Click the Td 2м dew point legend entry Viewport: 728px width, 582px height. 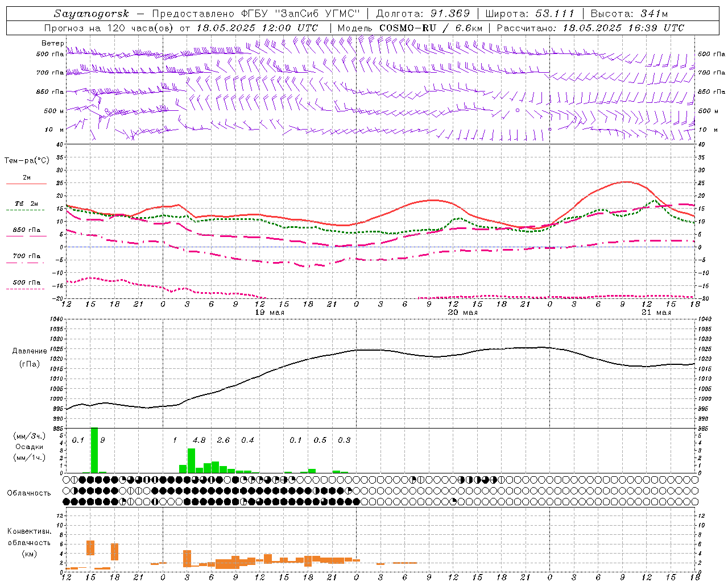[26, 206]
